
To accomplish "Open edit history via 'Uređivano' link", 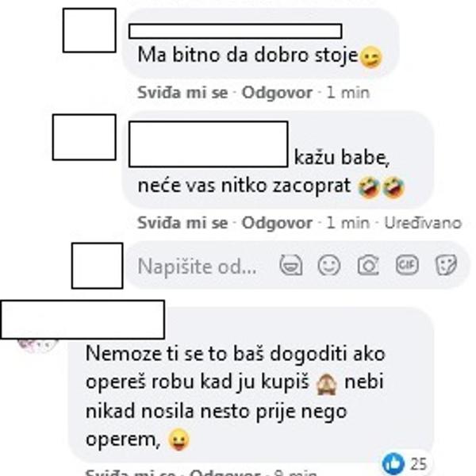I will 423,223.
